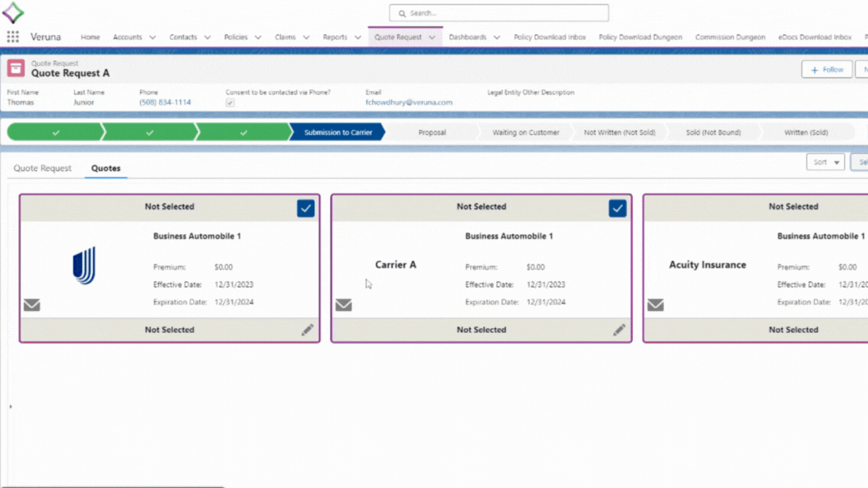Open the Policy Download Dungeon tab
This screenshot has width=868, height=488.
640,37
